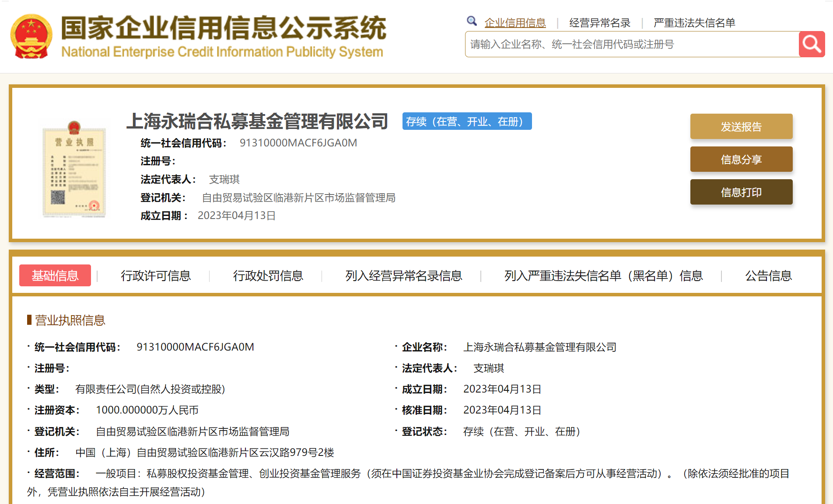Click the registered capital value 1000.000000万人民币
This screenshot has height=504, width=833.
(x=147, y=410)
